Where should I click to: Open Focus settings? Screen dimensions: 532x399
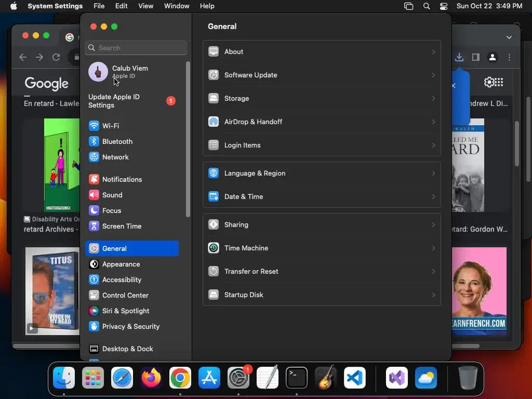131,211
